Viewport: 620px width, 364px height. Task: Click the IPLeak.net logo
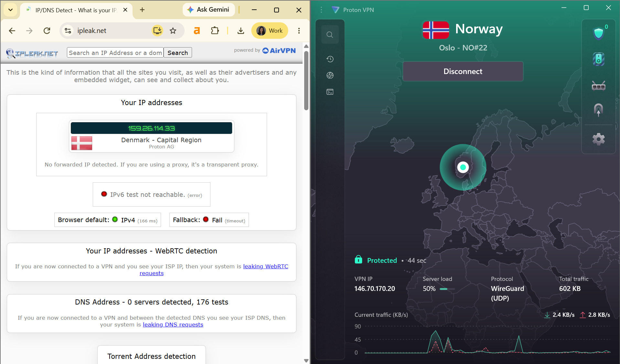tap(32, 53)
